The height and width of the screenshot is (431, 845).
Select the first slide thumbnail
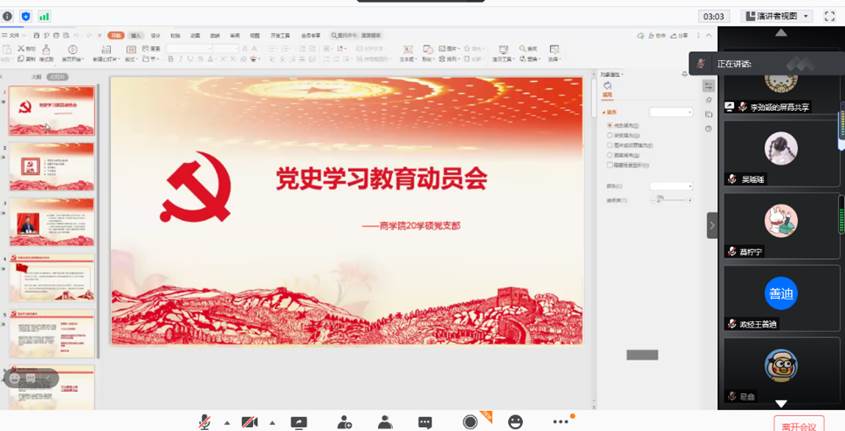pos(52,111)
